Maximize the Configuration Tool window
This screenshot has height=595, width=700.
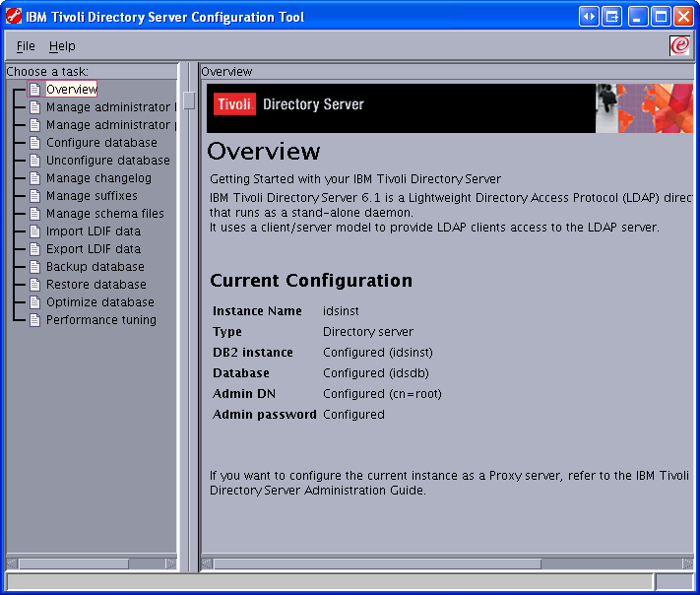click(661, 17)
